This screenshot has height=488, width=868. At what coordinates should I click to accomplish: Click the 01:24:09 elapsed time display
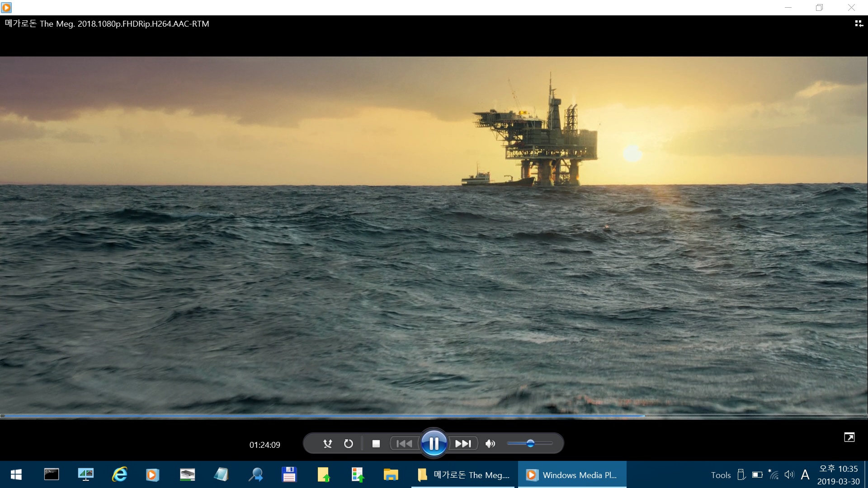tap(265, 445)
